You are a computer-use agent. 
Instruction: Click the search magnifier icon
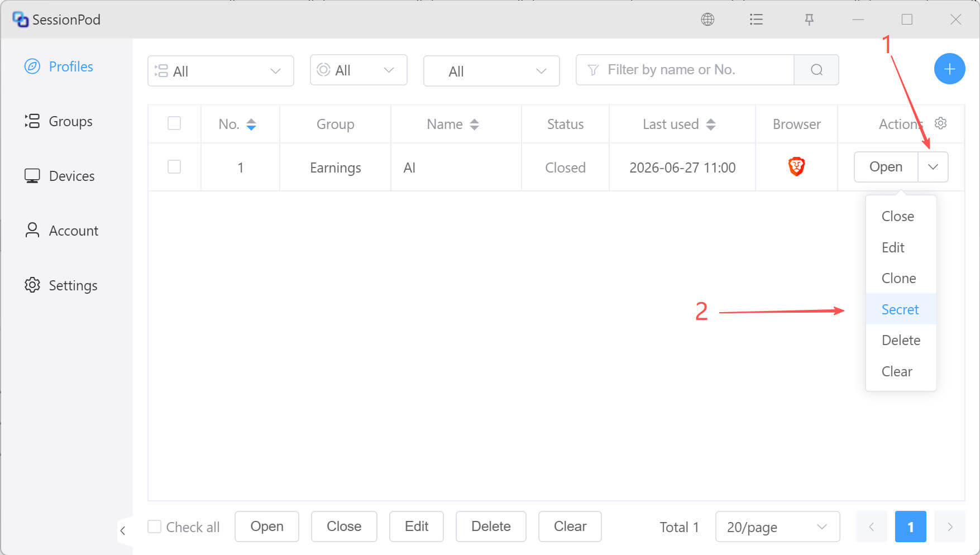tap(816, 70)
